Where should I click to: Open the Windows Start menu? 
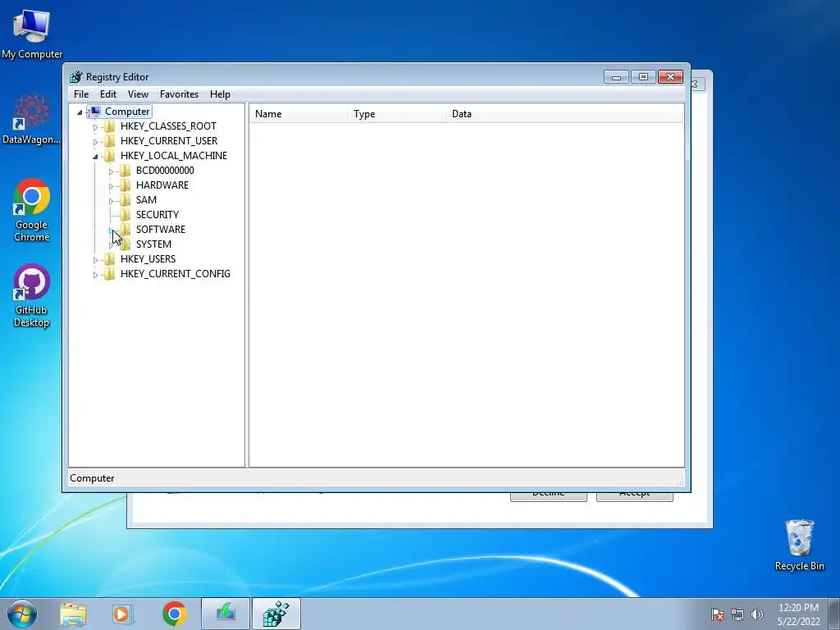tap(22, 614)
